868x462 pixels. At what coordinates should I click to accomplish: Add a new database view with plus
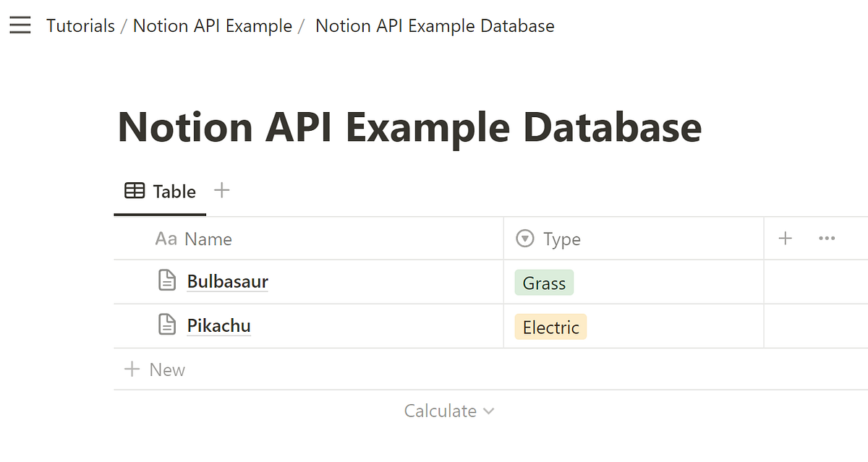[222, 191]
